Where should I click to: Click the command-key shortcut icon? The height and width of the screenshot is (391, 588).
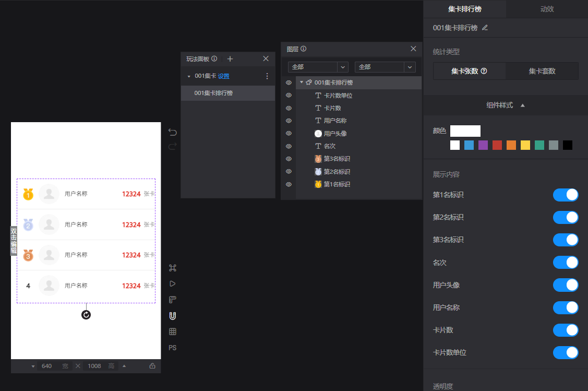click(x=173, y=268)
